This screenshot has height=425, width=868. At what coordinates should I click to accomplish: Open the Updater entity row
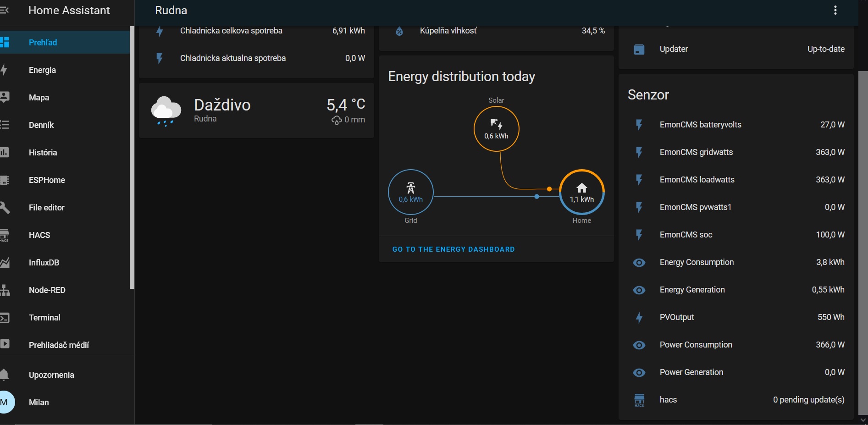736,49
